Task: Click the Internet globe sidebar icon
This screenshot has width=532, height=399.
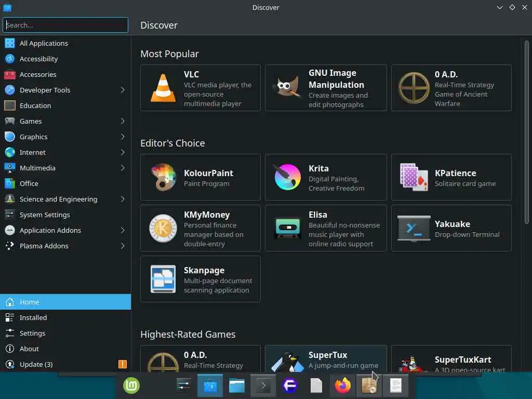Action: point(10,152)
